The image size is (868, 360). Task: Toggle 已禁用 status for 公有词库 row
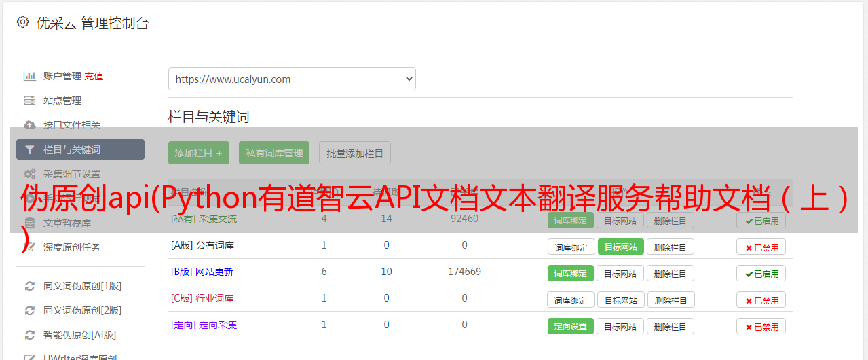click(761, 247)
